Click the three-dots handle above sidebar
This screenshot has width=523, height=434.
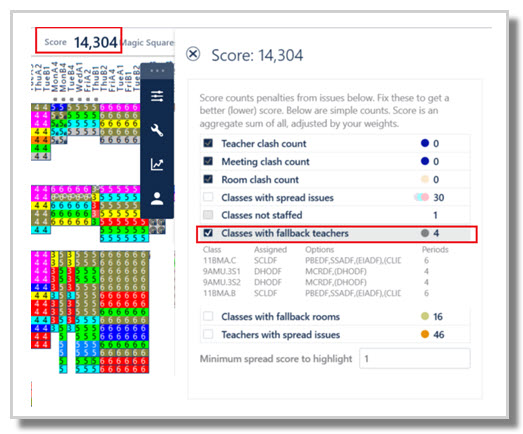click(157, 71)
